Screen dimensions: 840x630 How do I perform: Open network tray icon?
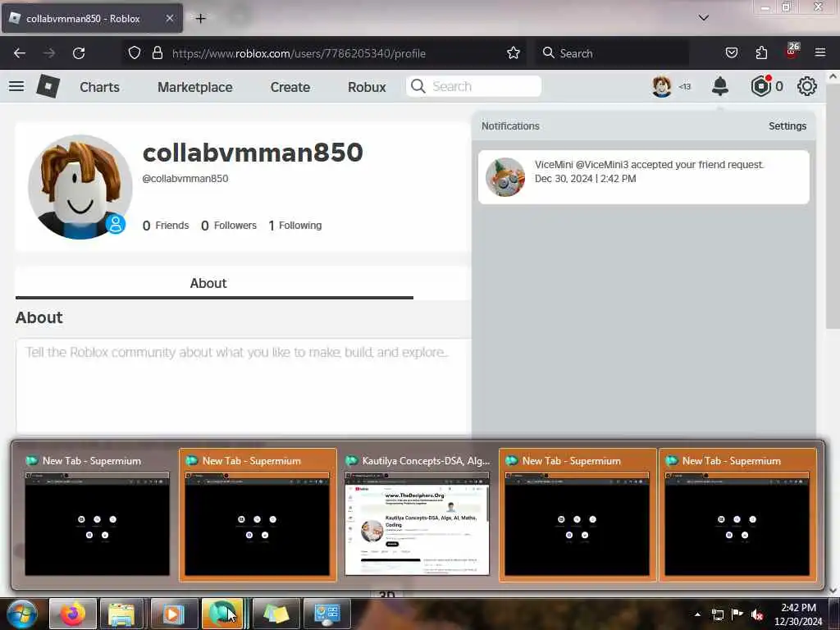coord(717,614)
